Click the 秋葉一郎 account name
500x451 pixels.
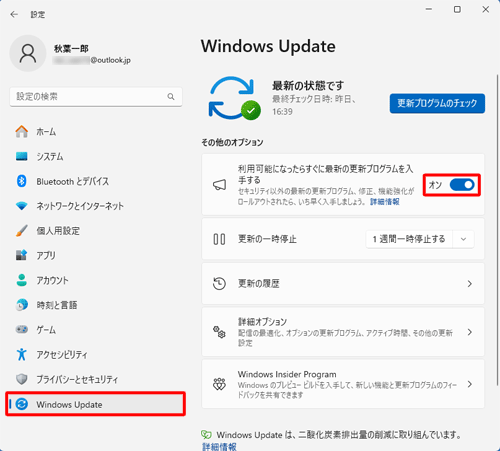click(x=71, y=49)
